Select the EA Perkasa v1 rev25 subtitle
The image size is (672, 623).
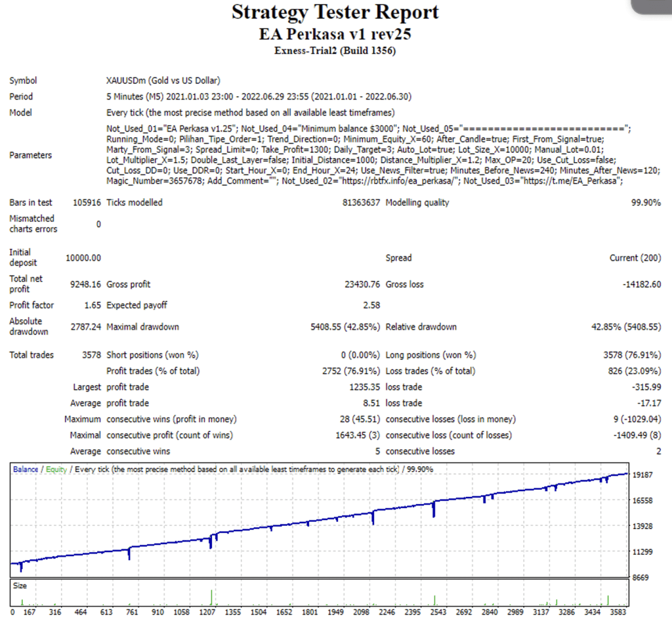pyautogui.click(x=335, y=34)
